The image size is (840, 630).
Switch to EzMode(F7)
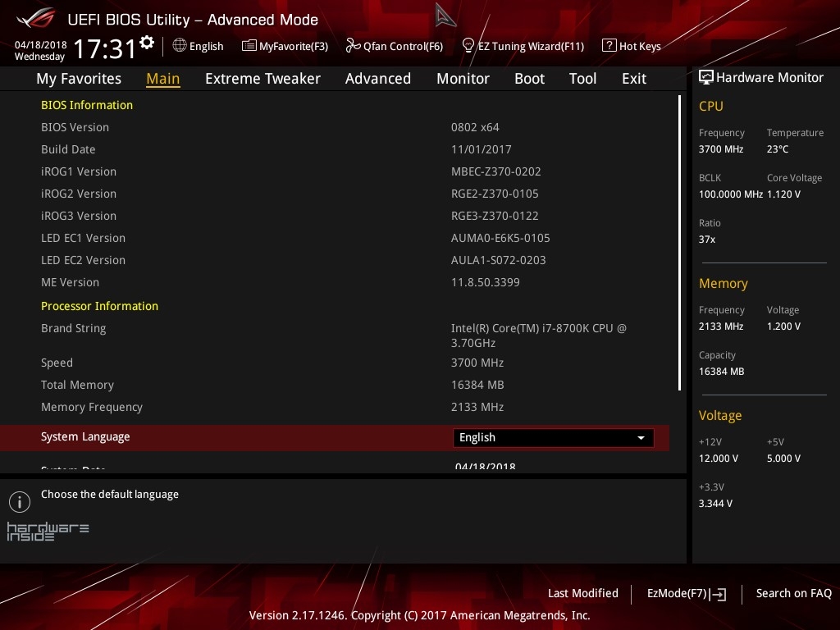point(687,594)
